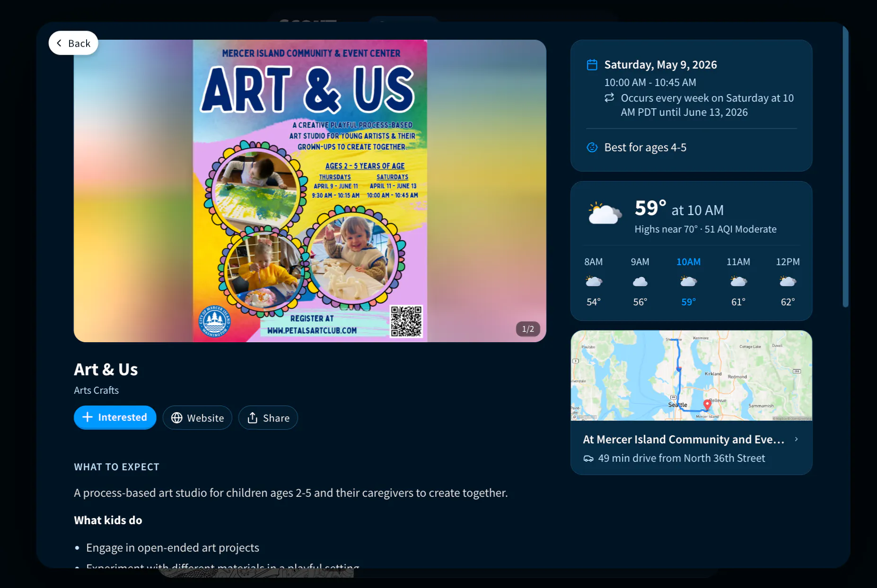The image size is (877, 588).
Task: Click the upload arrow icon on Share button
Action: point(253,418)
